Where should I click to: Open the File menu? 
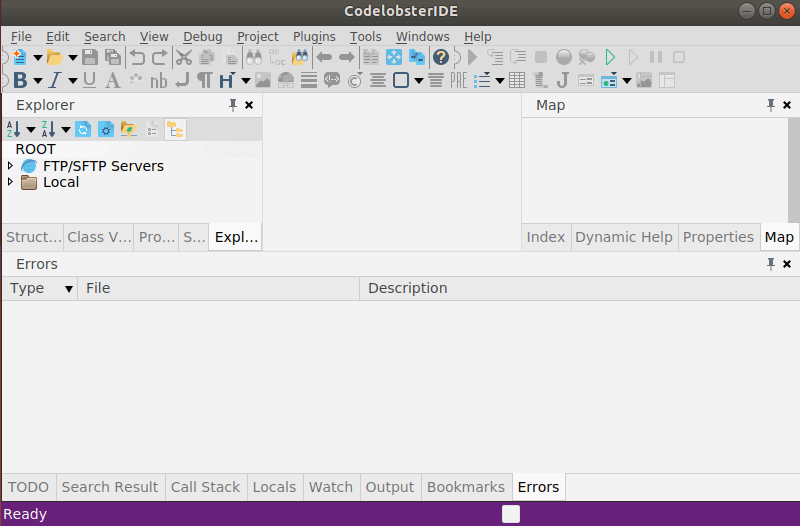point(21,37)
